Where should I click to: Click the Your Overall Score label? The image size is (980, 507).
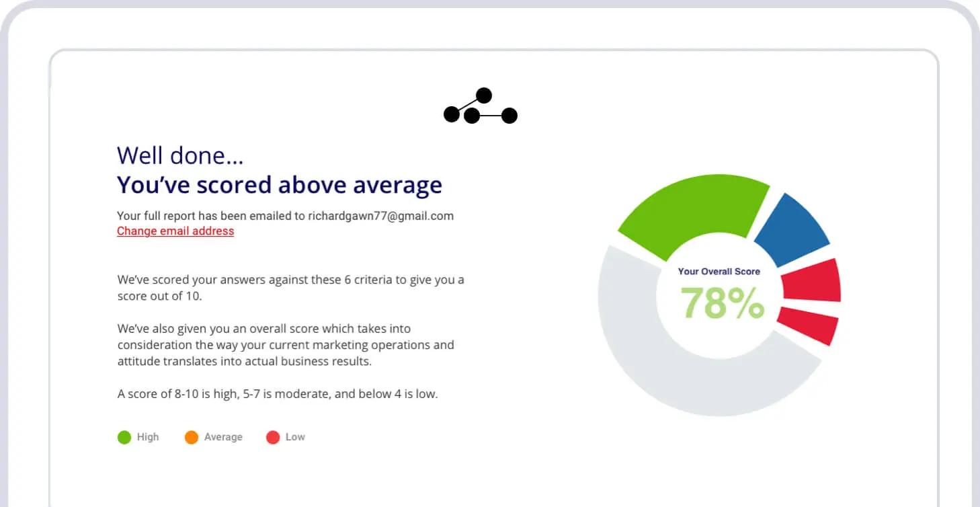(719, 272)
